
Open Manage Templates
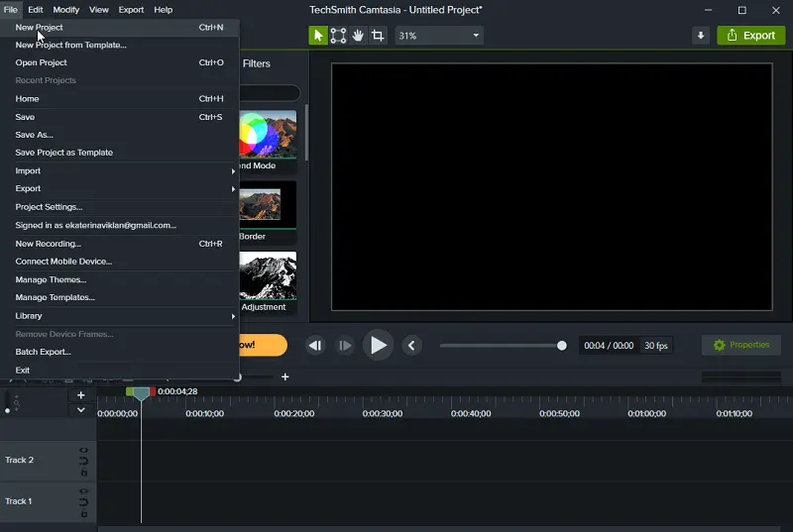[x=119, y=297]
